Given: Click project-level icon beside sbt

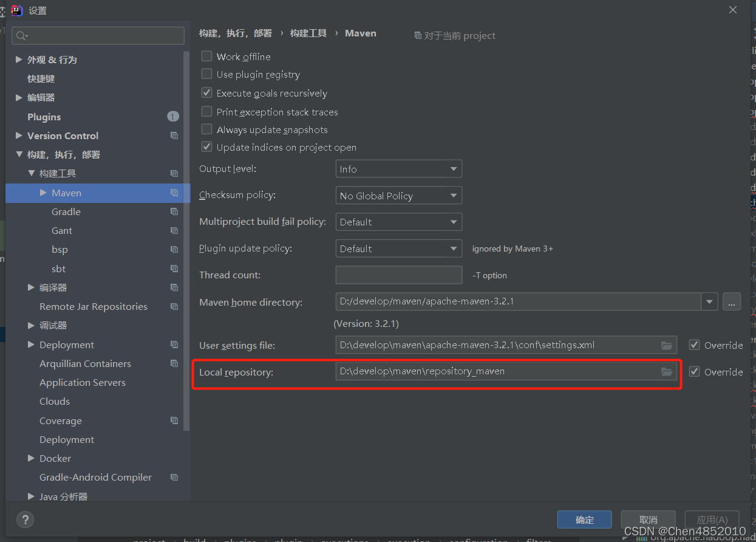Looking at the screenshot, I should coord(174,269).
